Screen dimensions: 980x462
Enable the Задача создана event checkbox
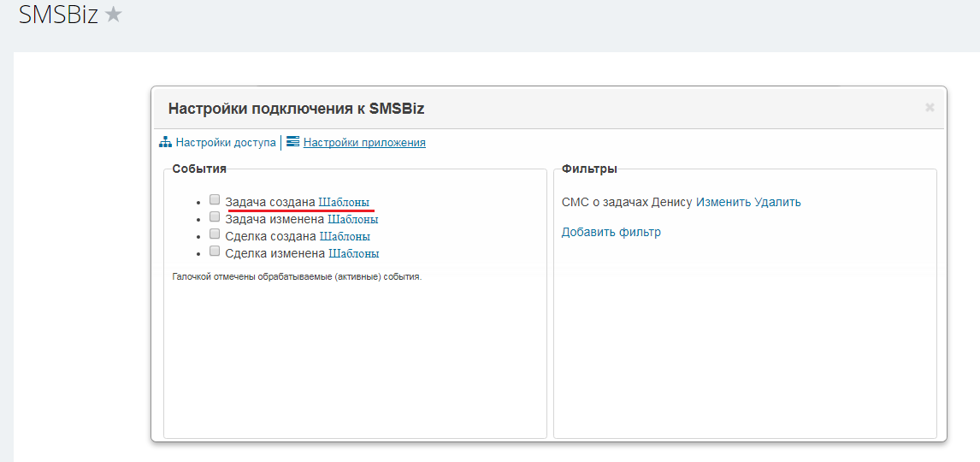click(215, 200)
